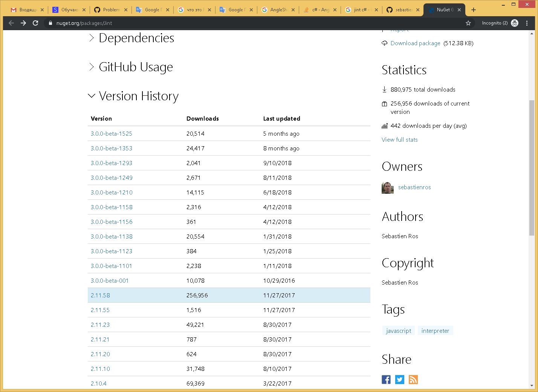Share the package on Facebook
The image size is (538, 392).
(386, 380)
